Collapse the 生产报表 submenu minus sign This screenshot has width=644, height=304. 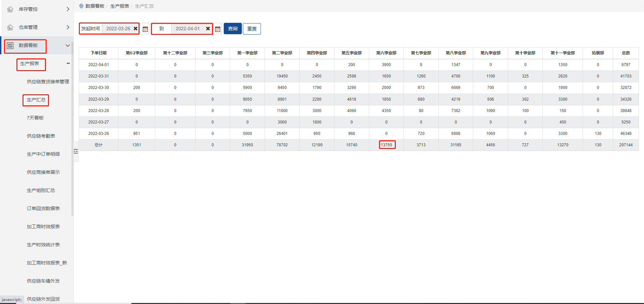(x=68, y=63)
